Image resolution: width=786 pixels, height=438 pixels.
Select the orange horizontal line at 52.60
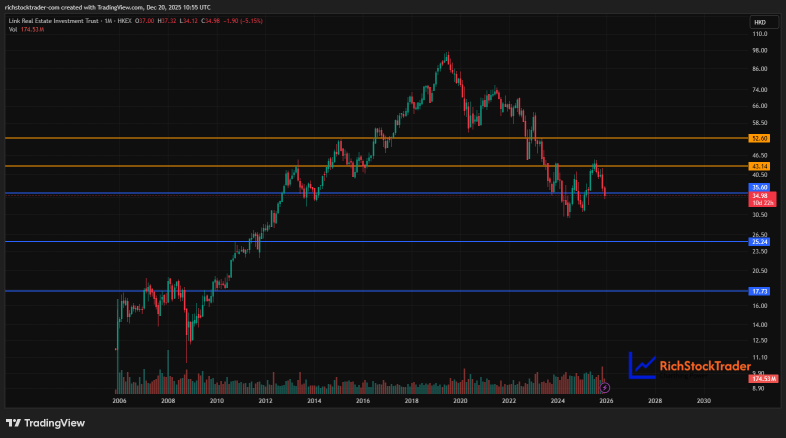point(376,138)
